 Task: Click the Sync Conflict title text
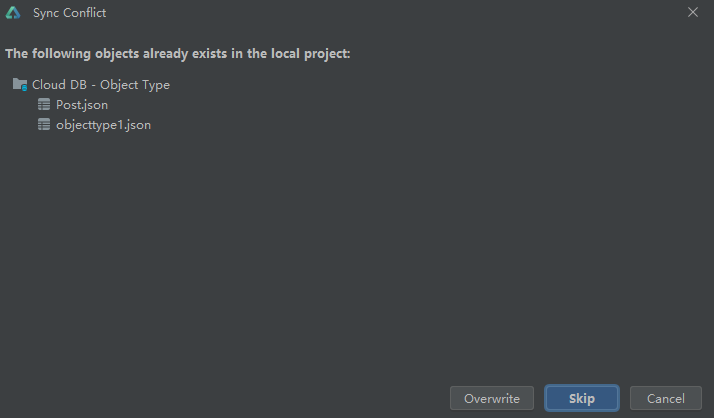coord(70,13)
